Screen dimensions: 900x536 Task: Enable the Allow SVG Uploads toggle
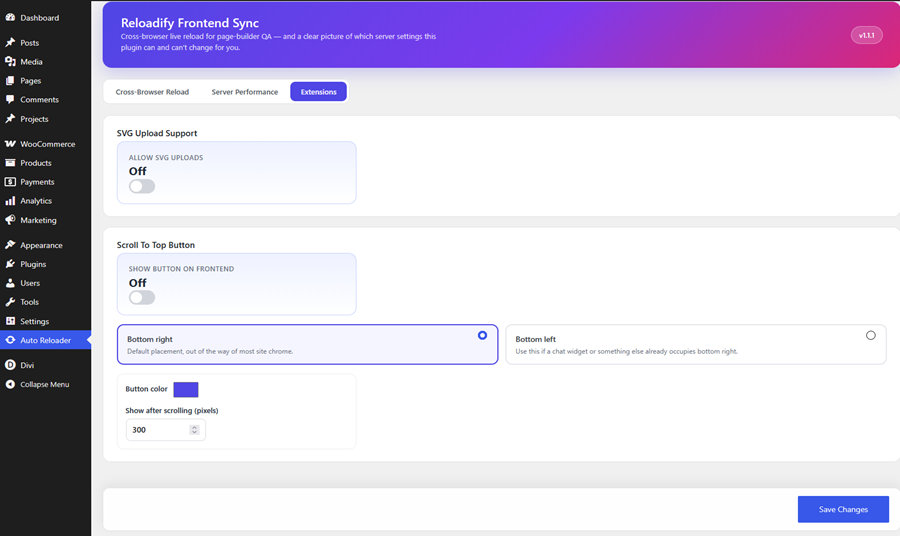pos(142,186)
